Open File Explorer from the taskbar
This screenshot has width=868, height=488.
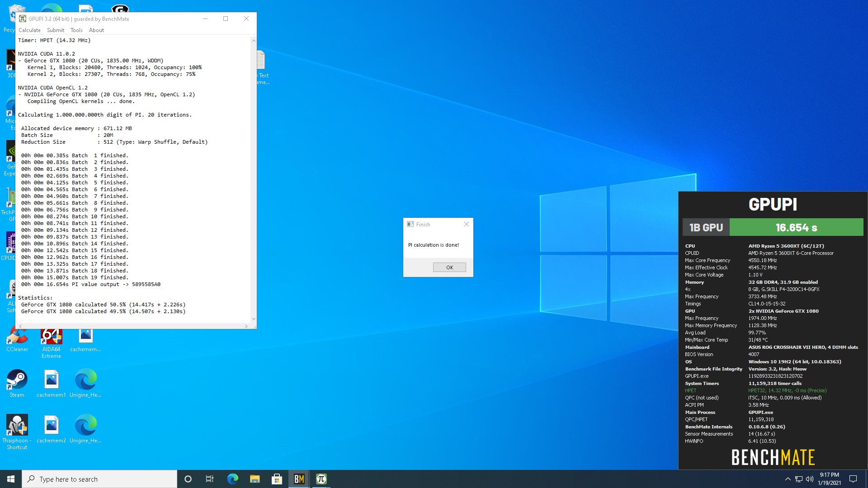(x=255, y=479)
